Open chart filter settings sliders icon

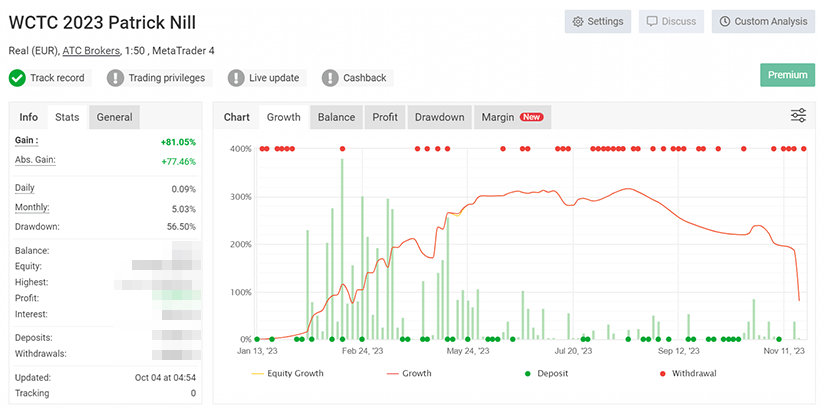pos(798,116)
